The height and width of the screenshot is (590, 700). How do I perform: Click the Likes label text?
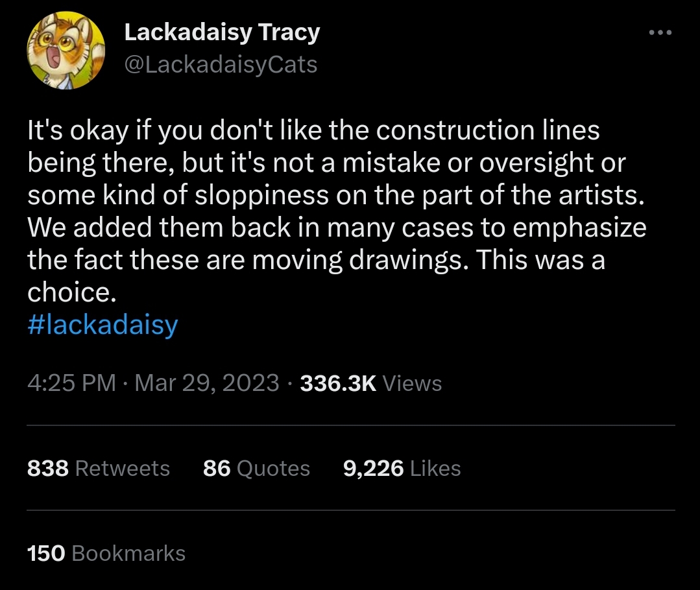pyautogui.click(x=435, y=469)
